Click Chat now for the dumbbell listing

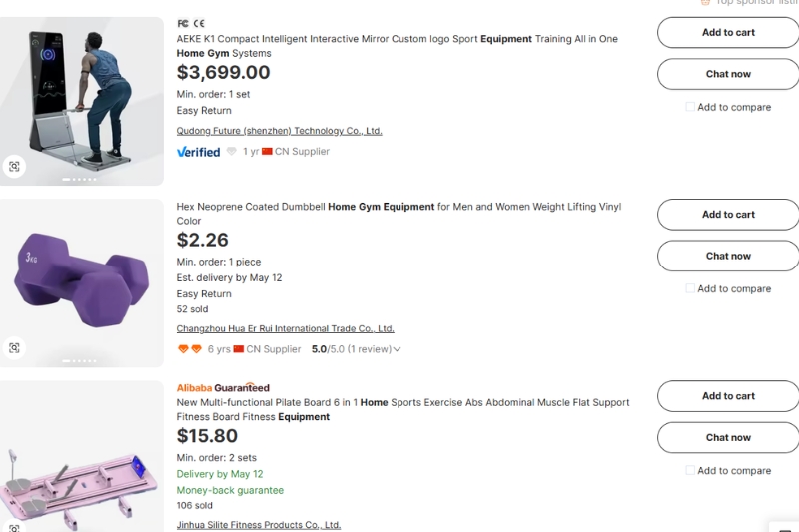point(728,256)
